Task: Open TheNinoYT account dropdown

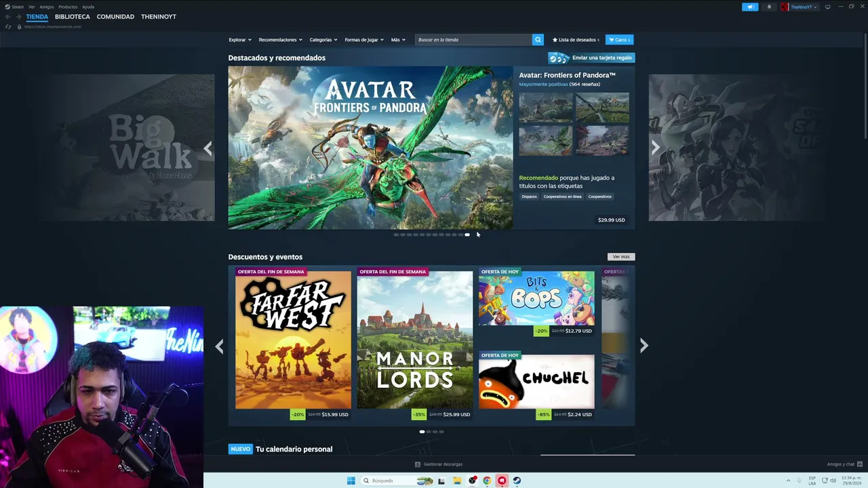Action: 800,7
